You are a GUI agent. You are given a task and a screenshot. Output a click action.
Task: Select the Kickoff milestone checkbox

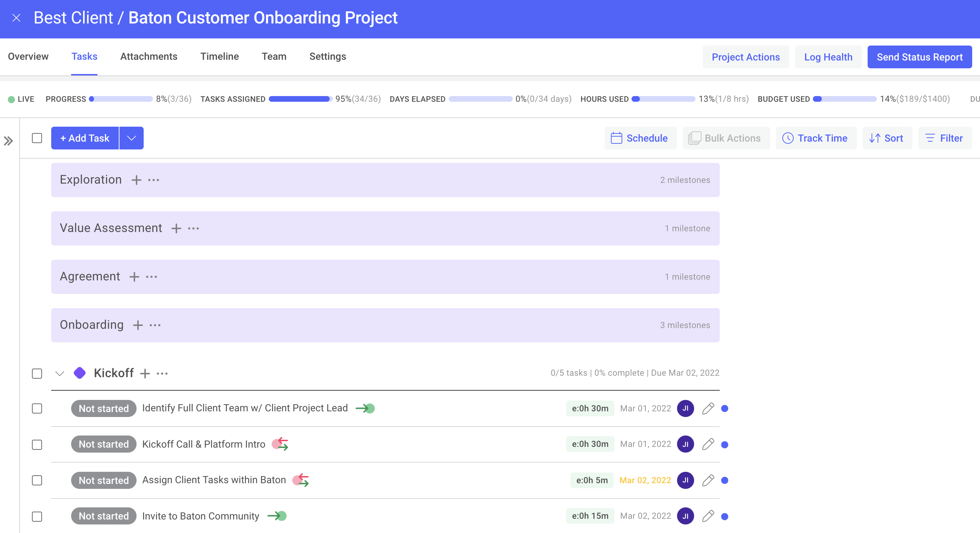point(37,374)
